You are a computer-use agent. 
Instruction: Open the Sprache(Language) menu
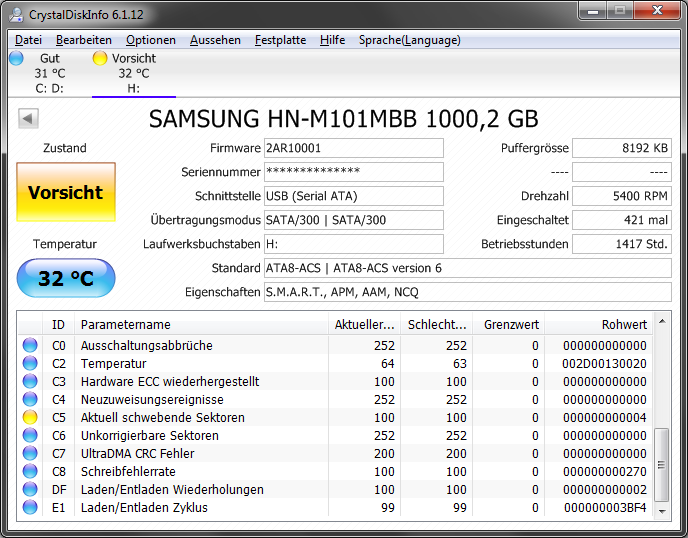[x=409, y=40]
